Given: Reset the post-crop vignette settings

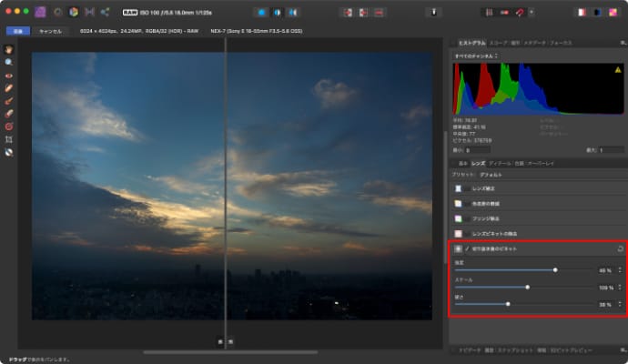Looking at the screenshot, I should tap(620, 248).
